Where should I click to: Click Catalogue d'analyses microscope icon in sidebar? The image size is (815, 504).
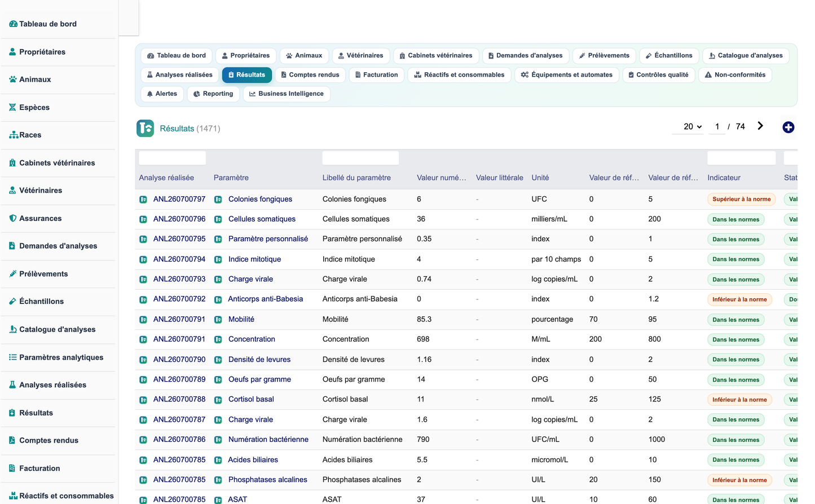pyautogui.click(x=12, y=329)
